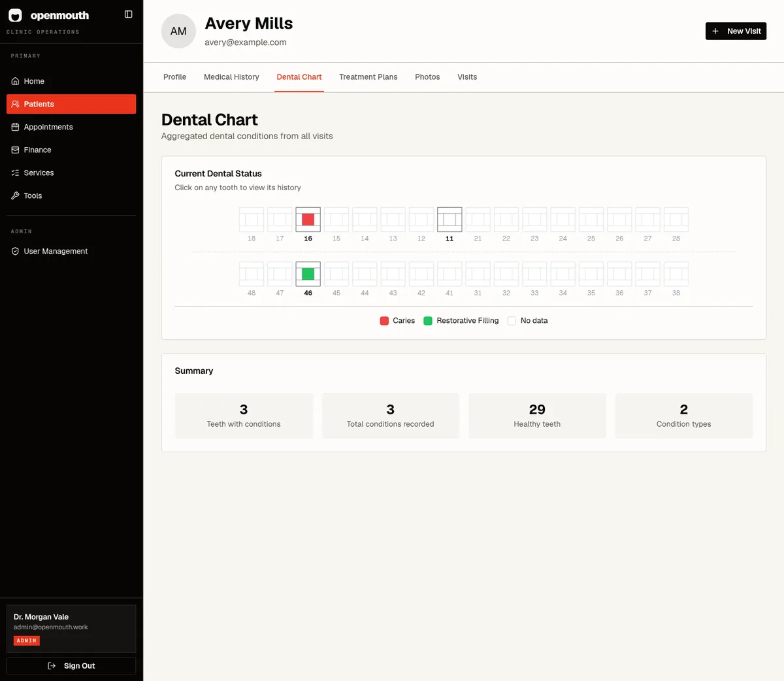Click the openmouth logo icon
This screenshot has width=784, height=681.
click(x=15, y=15)
